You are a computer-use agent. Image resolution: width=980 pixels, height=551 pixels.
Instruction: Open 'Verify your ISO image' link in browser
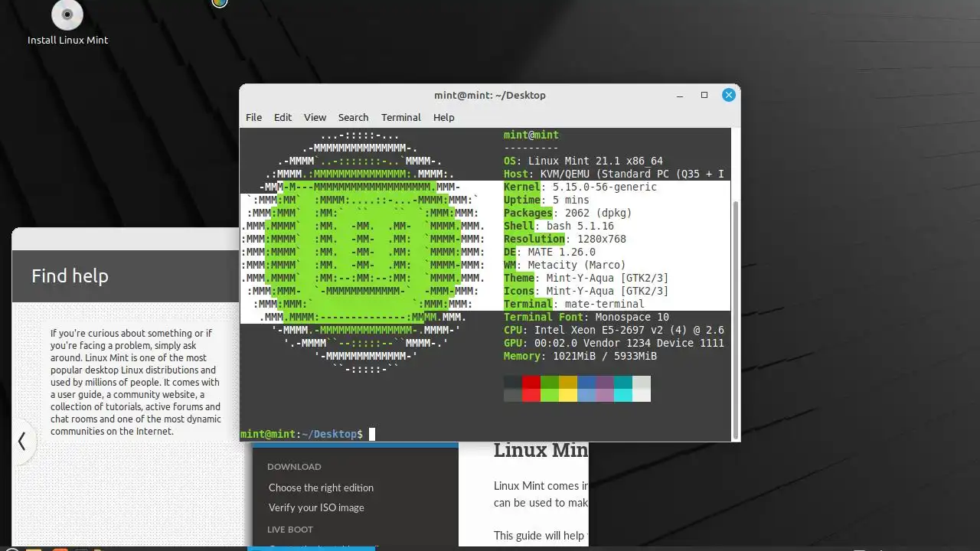coord(316,507)
